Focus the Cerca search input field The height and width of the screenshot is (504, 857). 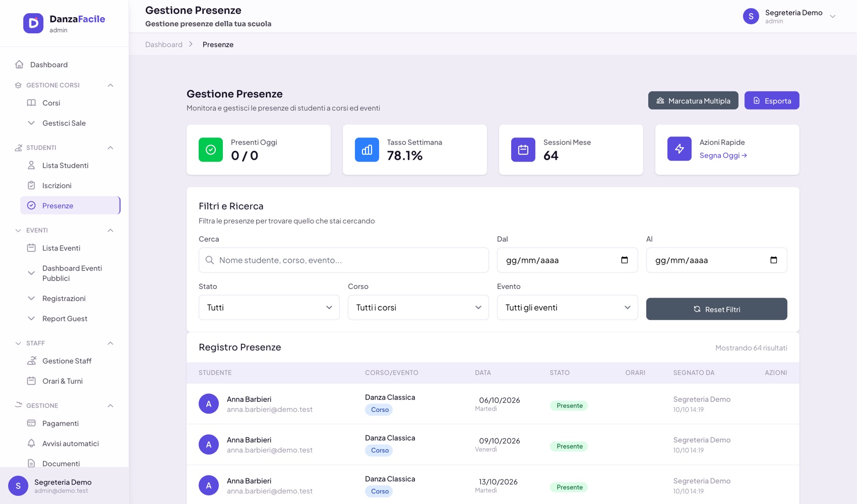point(344,260)
